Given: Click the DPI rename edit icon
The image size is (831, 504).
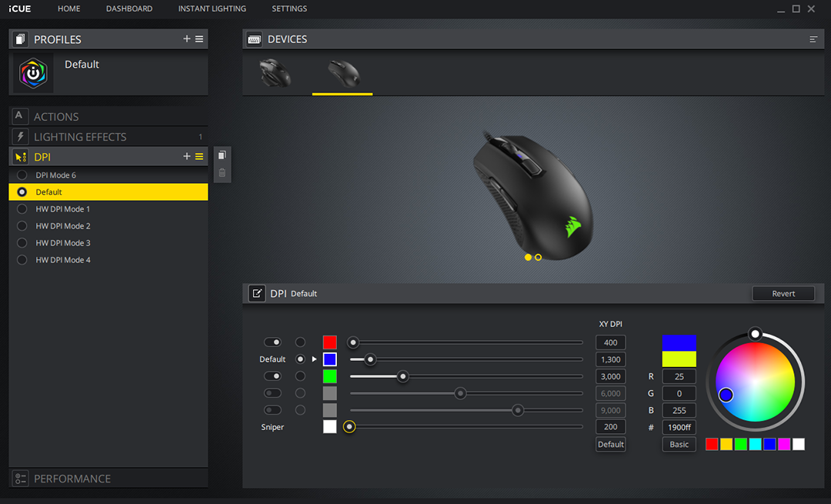Looking at the screenshot, I should tap(256, 293).
